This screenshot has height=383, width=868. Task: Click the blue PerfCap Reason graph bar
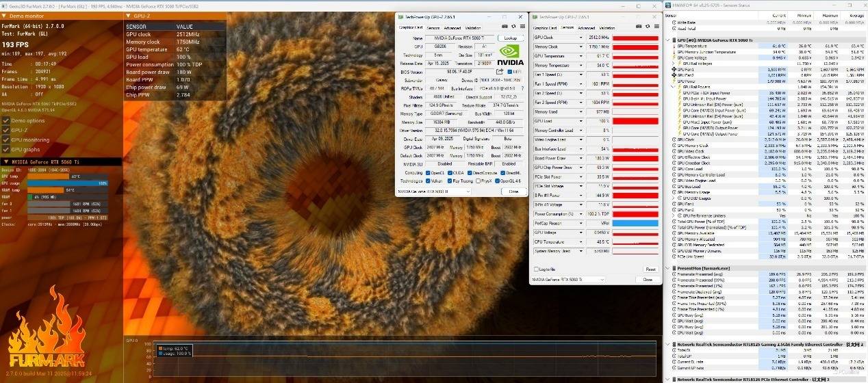635,223
